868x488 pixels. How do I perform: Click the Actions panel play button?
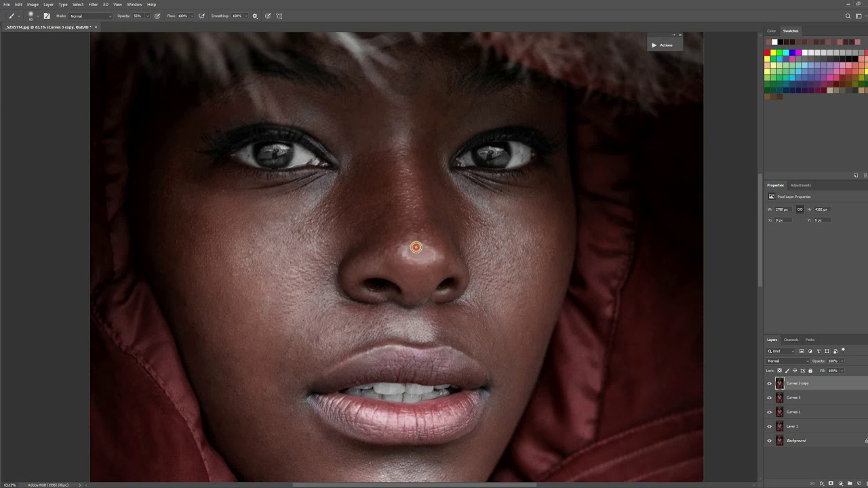[654, 45]
